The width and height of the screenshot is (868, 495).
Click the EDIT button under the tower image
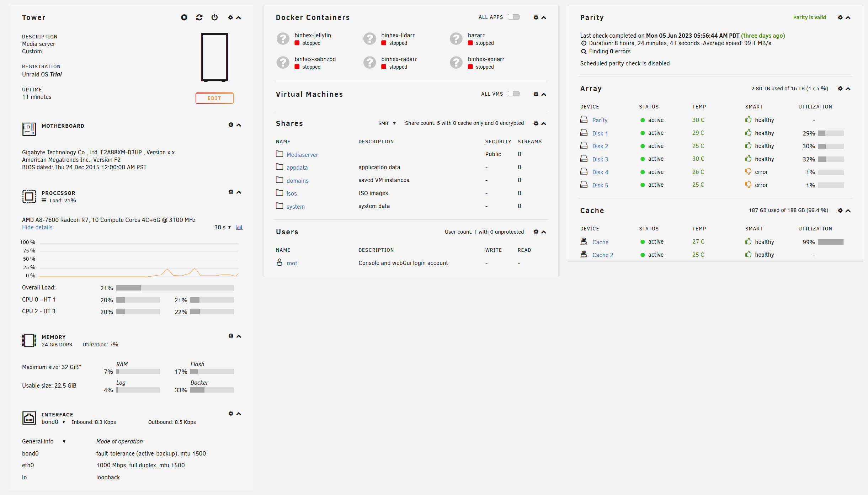[x=214, y=98]
